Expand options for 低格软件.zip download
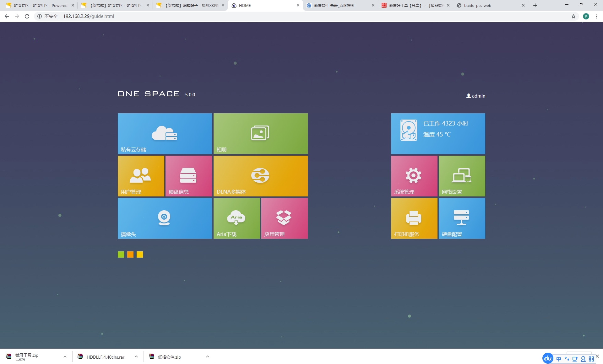 coord(208,357)
